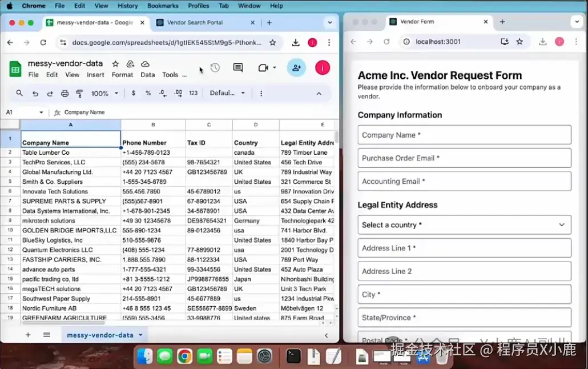Screen dimensions: 588x369
Task: Open the zoom 100% dropdown
Action: click(104, 93)
